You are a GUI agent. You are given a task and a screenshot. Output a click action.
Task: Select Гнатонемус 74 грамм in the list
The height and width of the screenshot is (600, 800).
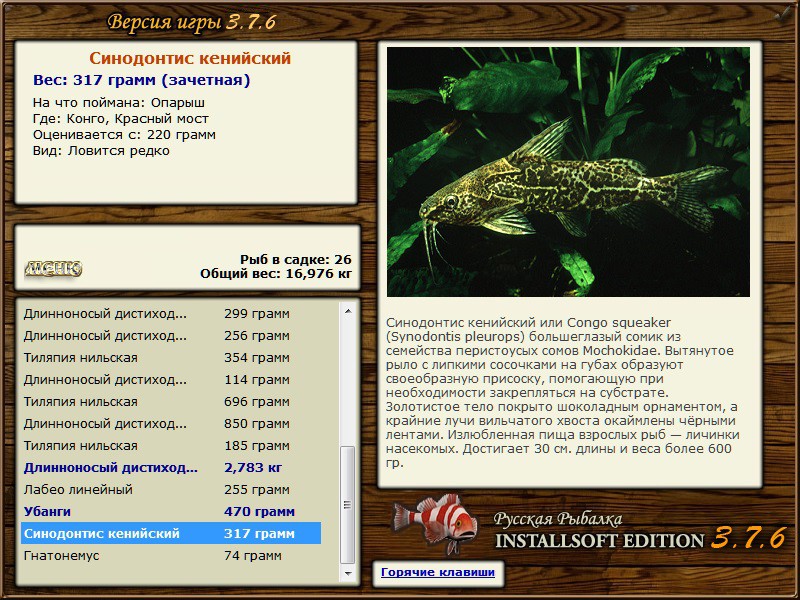(171, 556)
